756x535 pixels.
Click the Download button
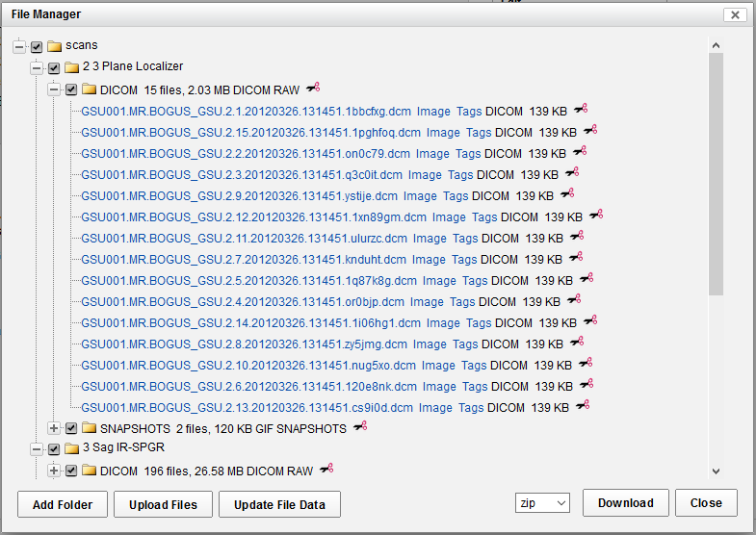coord(625,503)
